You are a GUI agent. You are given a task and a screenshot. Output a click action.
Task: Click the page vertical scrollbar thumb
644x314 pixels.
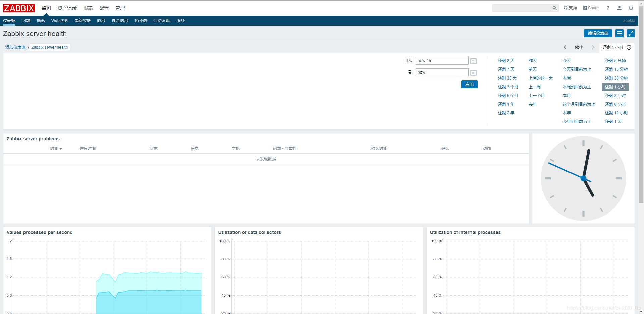(641, 105)
